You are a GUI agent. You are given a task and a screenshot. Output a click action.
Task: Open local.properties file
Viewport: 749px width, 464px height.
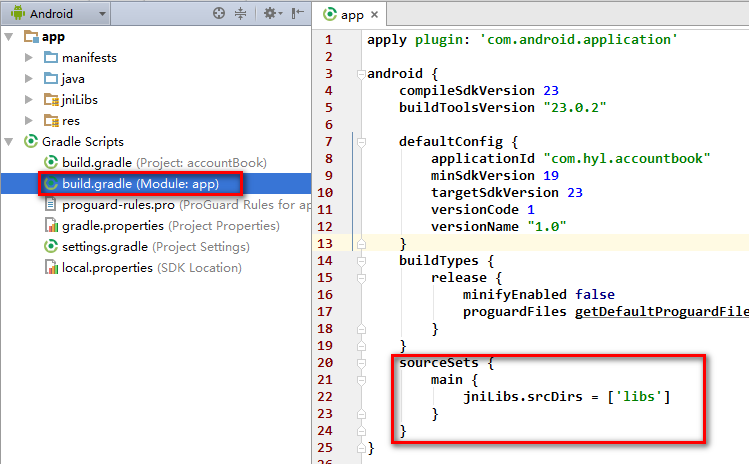tap(156, 268)
